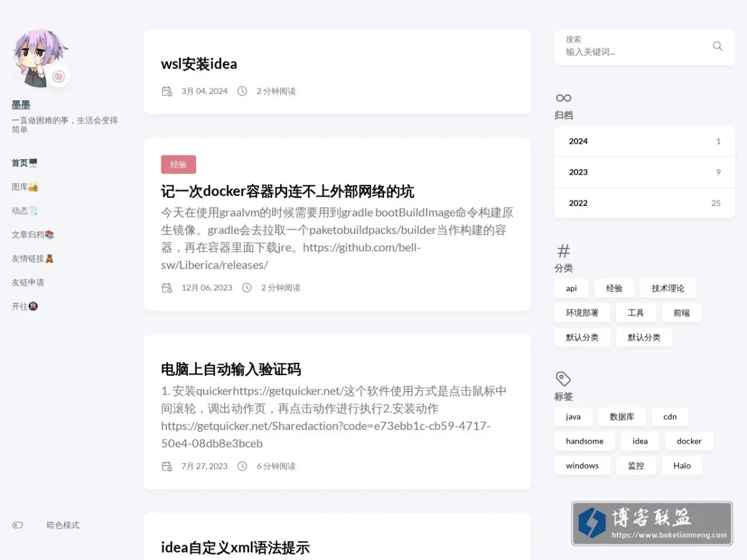Viewport: 747px width, 560px height.
Task: Select 友链申请 menu item
Action: 28,282
